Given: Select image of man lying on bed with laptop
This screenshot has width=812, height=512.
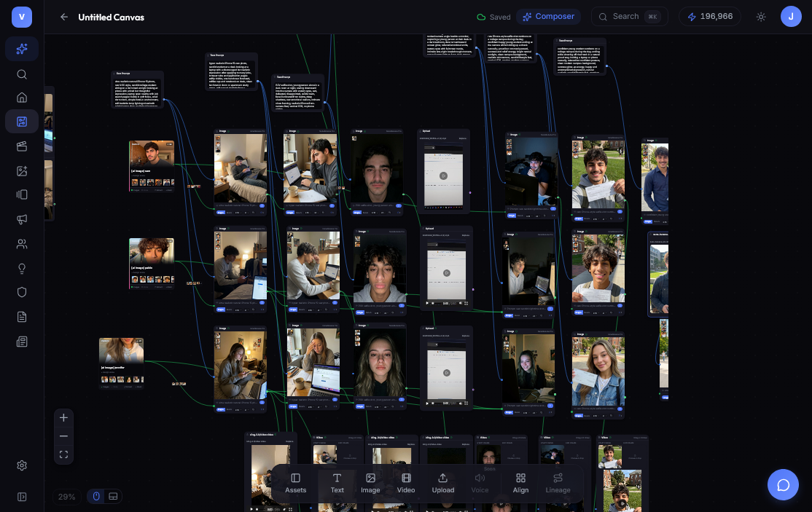Looking at the screenshot, I should click(241, 169).
